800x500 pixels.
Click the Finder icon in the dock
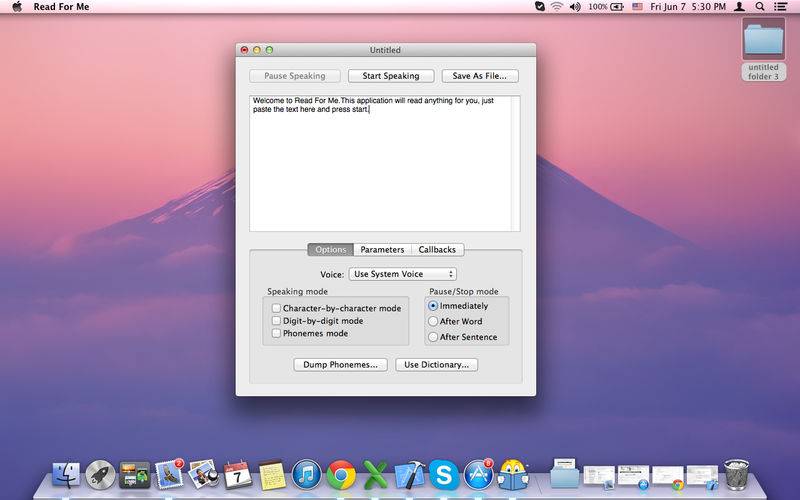click(x=66, y=475)
